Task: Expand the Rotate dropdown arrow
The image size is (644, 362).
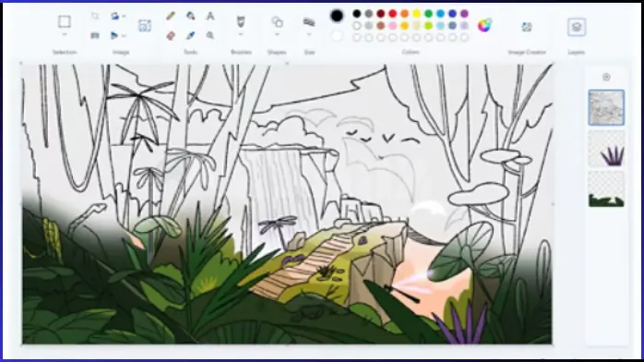Action: 124,17
